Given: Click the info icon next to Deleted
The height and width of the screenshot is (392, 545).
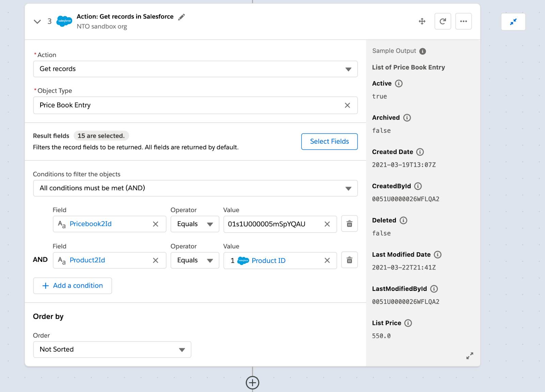Looking at the screenshot, I should point(404,220).
